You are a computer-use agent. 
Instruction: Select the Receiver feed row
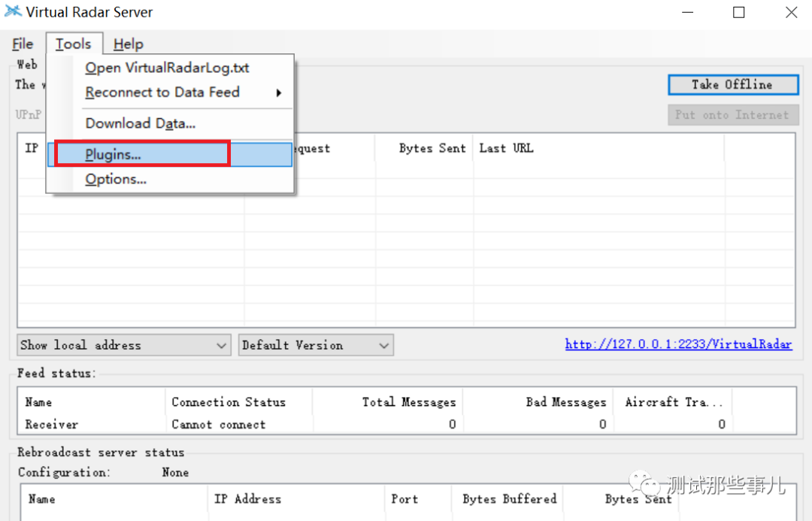click(x=407, y=424)
